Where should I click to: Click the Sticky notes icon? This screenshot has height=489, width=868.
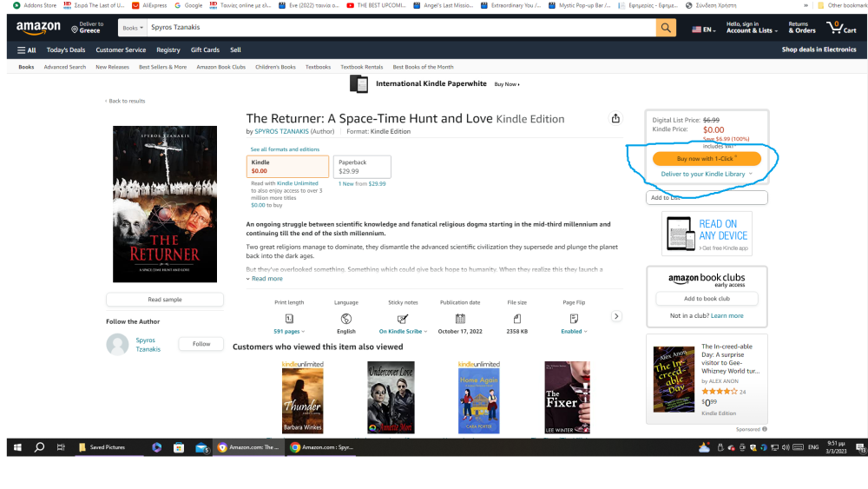click(403, 319)
